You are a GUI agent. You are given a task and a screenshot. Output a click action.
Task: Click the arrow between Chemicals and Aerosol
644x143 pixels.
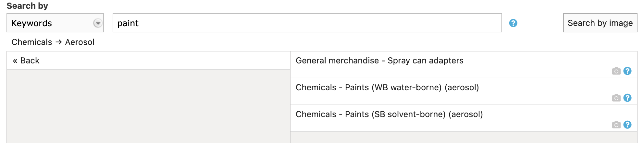[x=58, y=42]
